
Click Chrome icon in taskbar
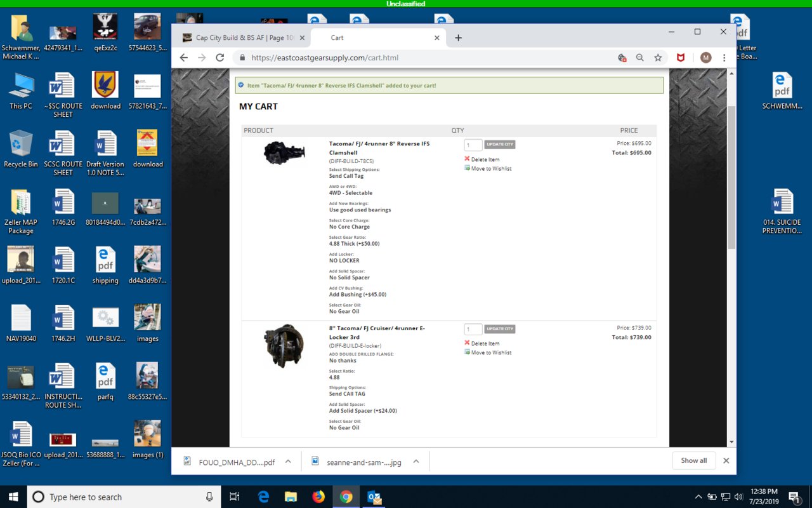[x=346, y=497]
